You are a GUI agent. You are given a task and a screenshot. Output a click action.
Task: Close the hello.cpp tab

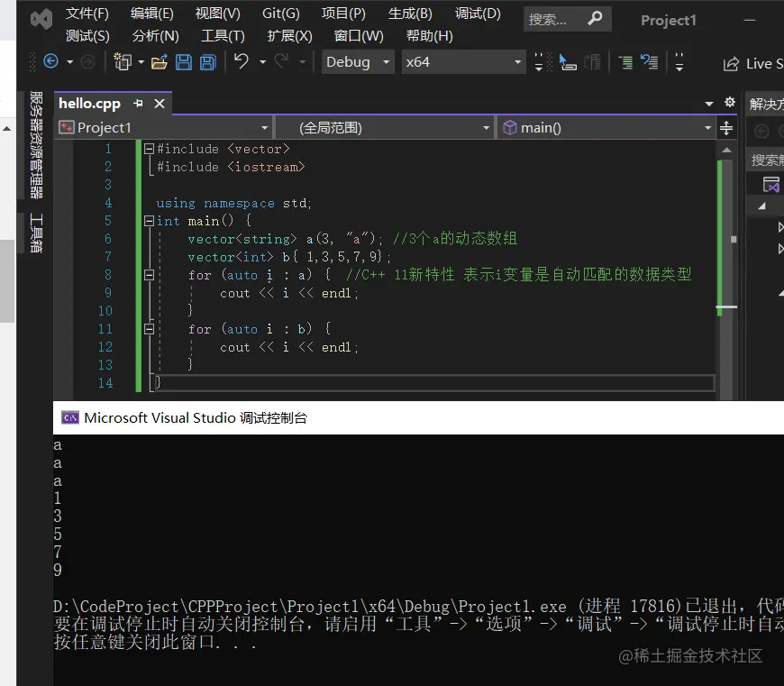(159, 104)
